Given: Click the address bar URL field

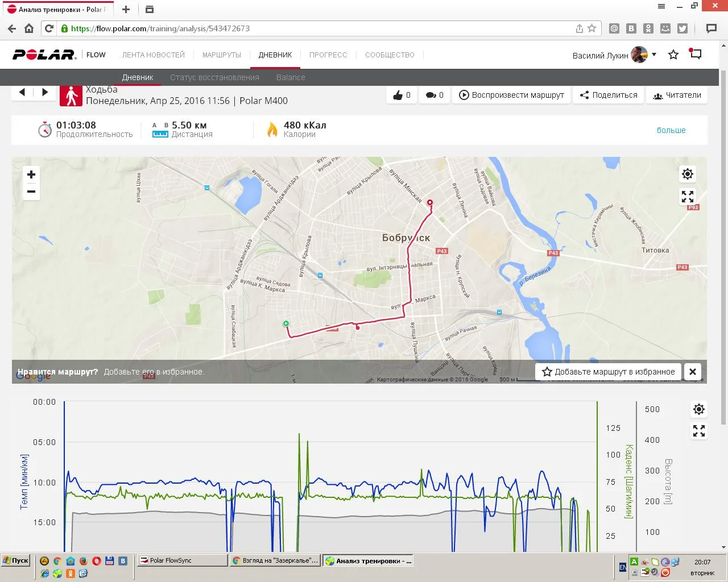Looking at the screenshot, I should (x=318, y=28).
